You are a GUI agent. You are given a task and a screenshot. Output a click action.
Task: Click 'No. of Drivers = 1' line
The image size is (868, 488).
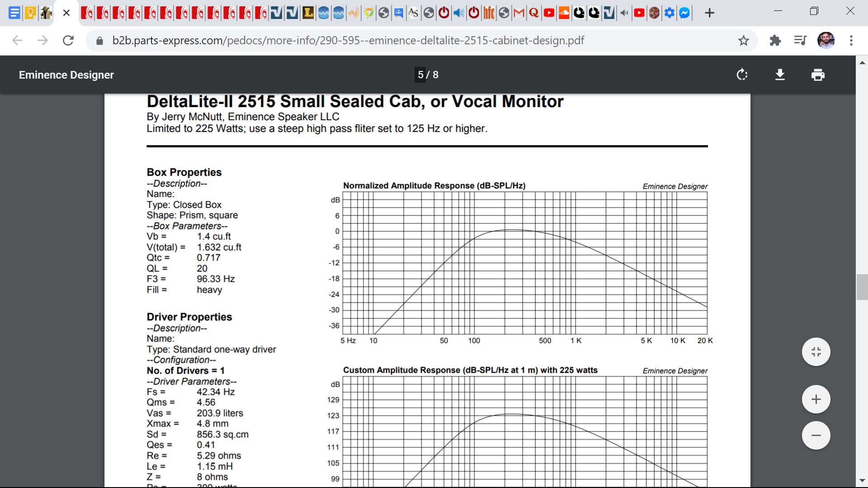click(185, 371)
